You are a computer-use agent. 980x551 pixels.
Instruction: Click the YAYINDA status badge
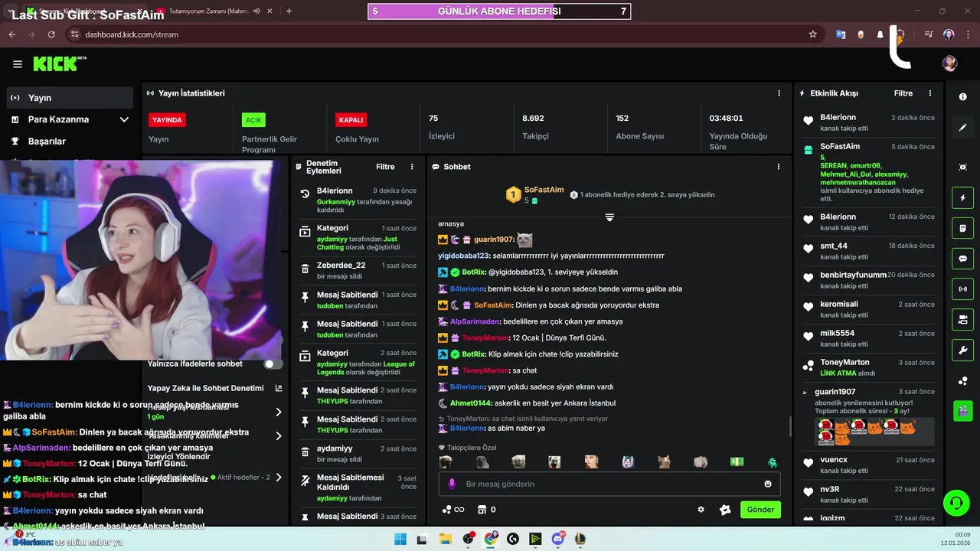click(167, 120)
